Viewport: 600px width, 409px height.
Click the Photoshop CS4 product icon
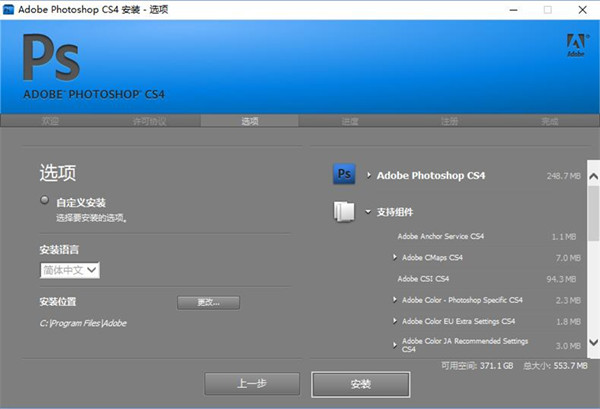pos(343,174)
